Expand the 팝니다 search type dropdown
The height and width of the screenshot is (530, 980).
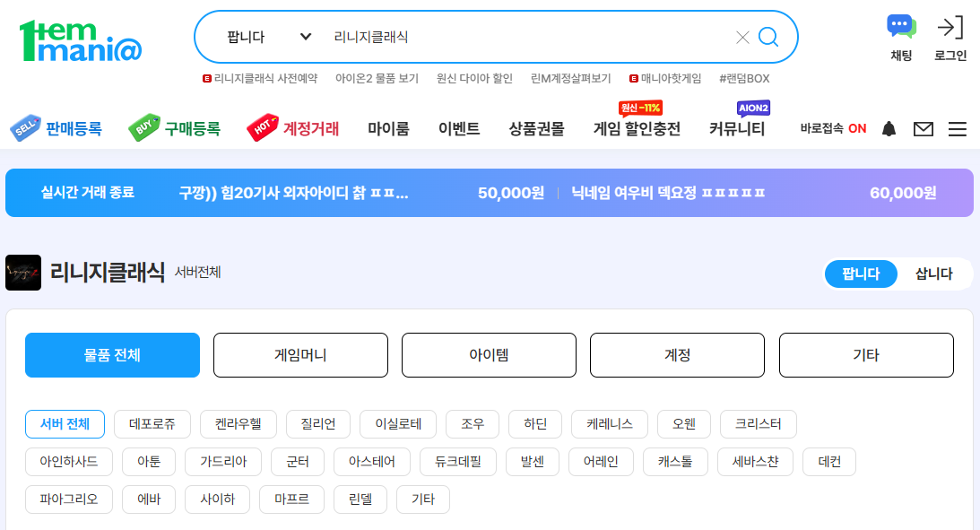pos(269,37)
